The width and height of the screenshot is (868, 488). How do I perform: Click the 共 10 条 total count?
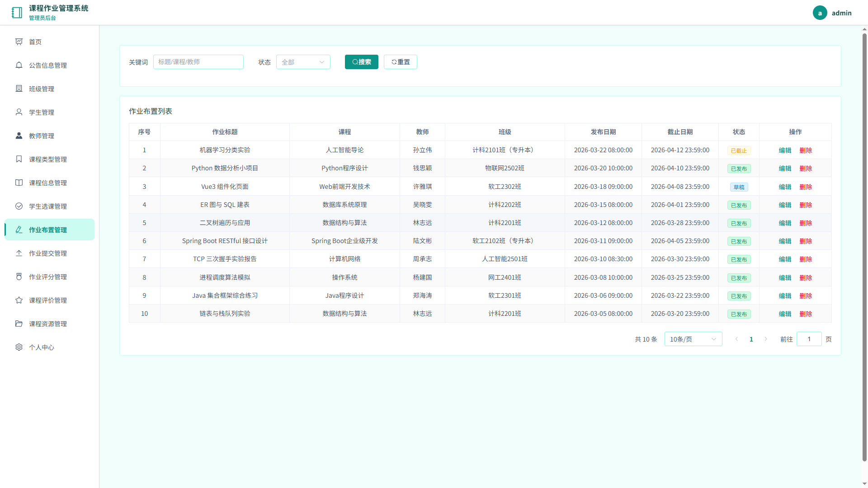click(646, 339)
